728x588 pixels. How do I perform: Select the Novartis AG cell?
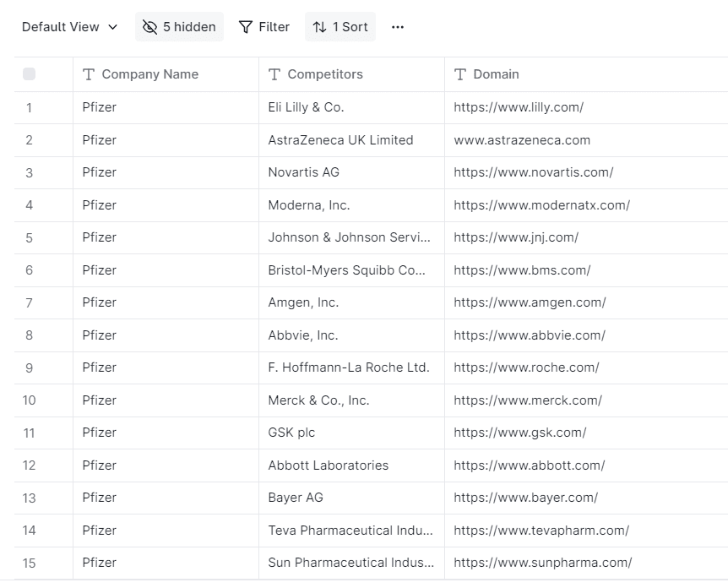point(351,173)
